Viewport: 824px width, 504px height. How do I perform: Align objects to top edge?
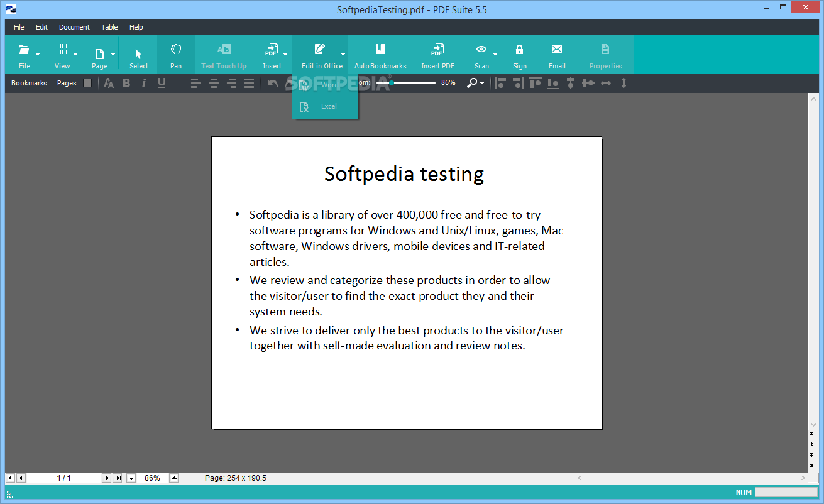pyautogui.click(x=536, y=83)
